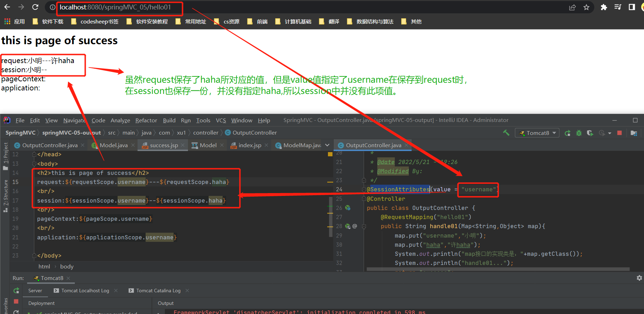Image resolution: width=644 pixels, height=314 pixels.
Task: Close the Tomcat8 run tab
Action: click(68, 278)
